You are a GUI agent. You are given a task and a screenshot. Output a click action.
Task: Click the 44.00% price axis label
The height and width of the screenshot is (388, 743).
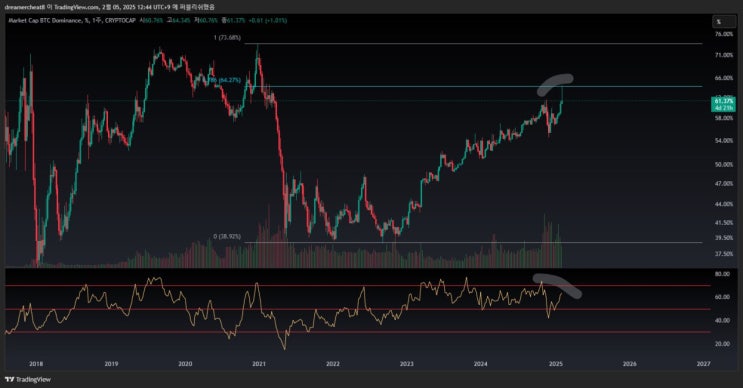[724, 204]
